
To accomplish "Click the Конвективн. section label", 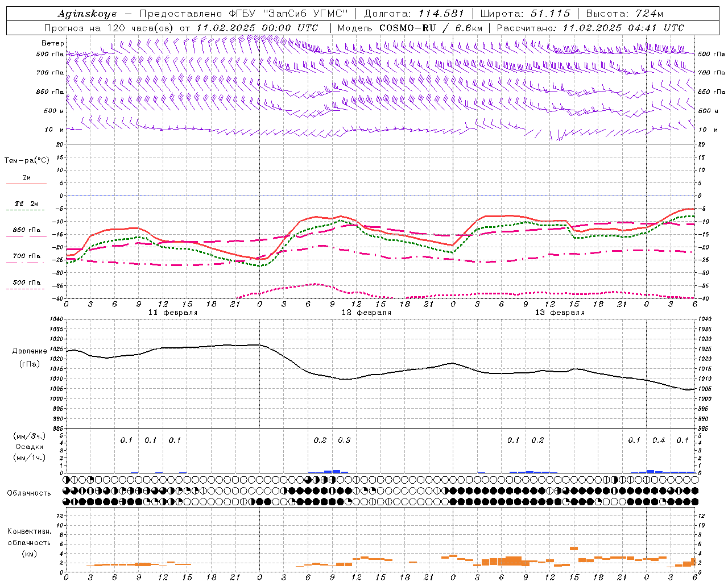I will click(x=29, y=531).
